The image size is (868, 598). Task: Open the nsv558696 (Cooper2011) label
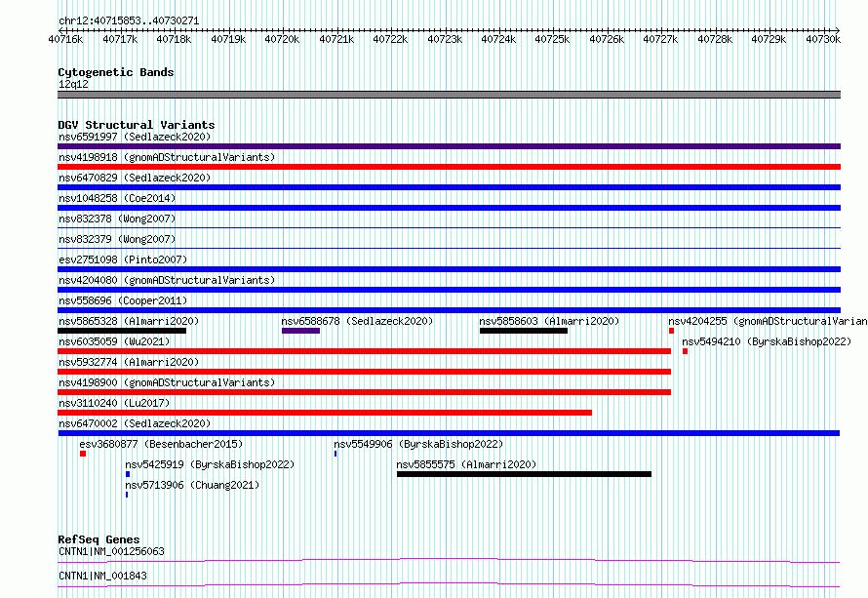pos(123,300)
